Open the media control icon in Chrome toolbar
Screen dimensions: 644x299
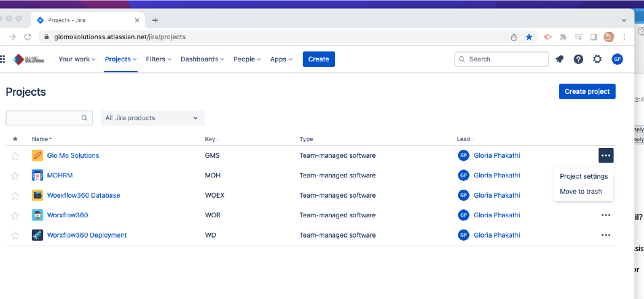point(578,37)
